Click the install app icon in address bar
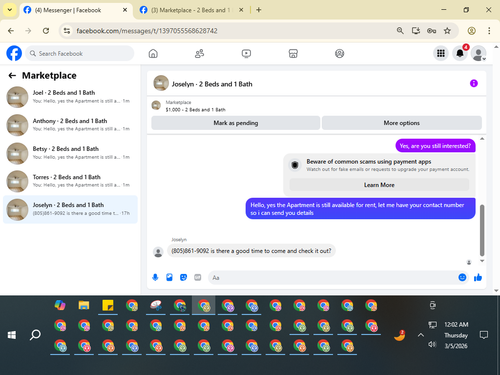The width and height of the screenshot is (500, 375). 416,31
